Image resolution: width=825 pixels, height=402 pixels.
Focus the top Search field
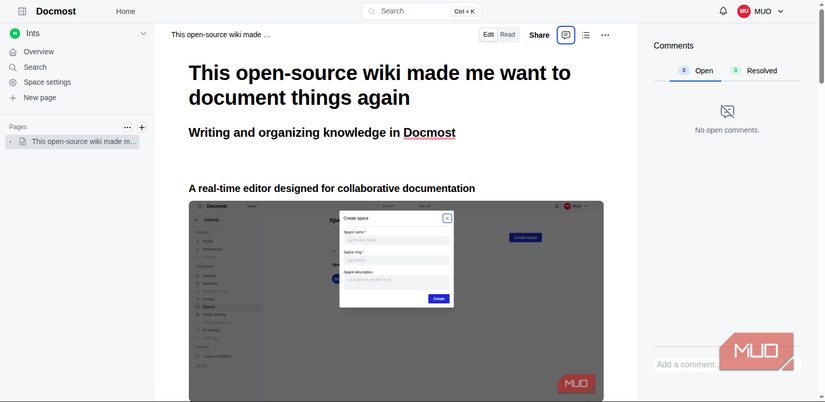pos(421,11)
